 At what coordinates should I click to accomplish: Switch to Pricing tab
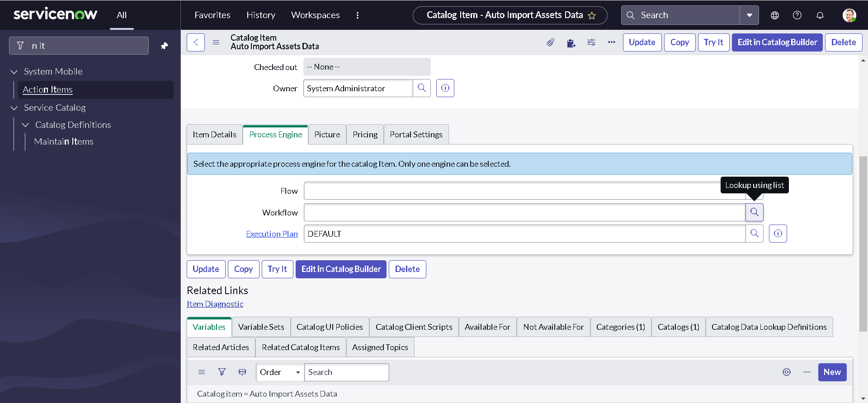365,135
